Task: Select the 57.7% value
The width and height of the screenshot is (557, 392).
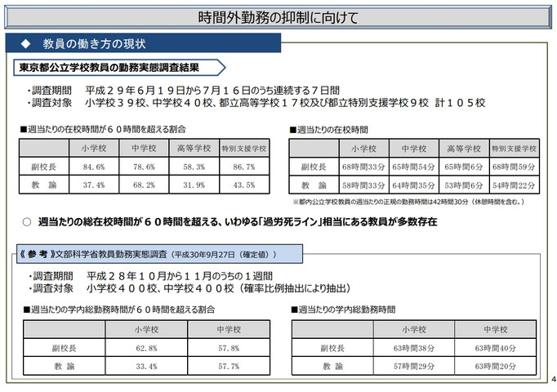Action: (x=229, y=366)
